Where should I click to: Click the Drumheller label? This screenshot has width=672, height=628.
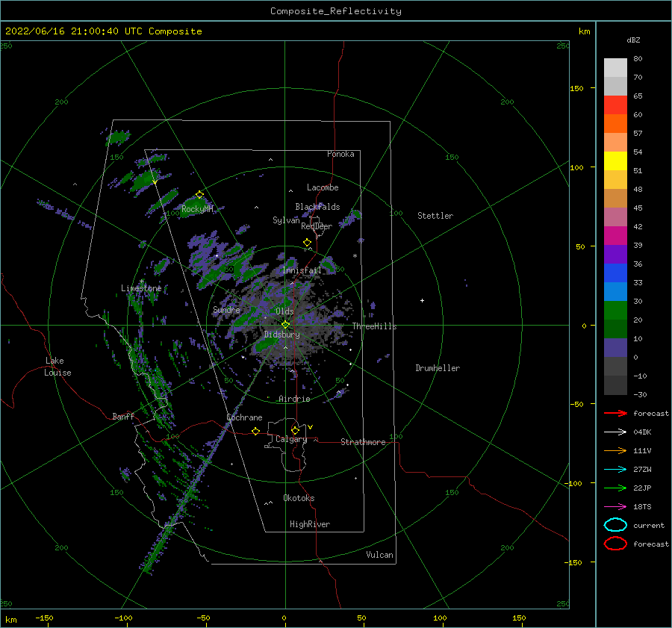coord(438,368)
